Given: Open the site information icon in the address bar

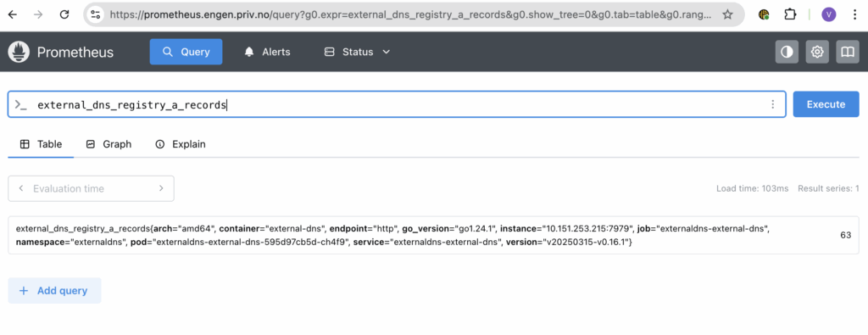Looking at the screenshot, I should [96, 15].
